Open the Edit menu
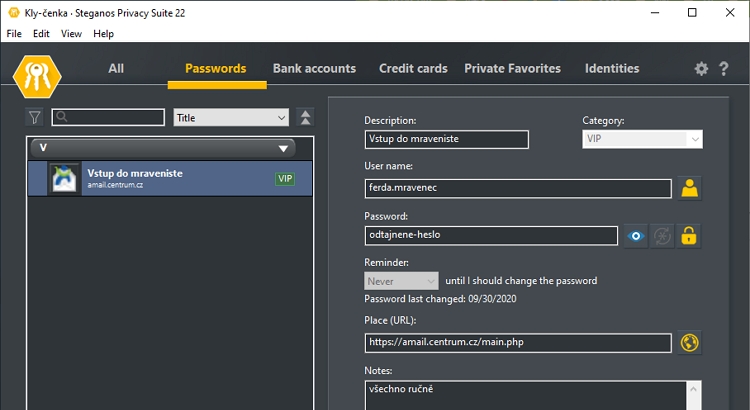Screen dimensions: 750x410 coord(41,33)
